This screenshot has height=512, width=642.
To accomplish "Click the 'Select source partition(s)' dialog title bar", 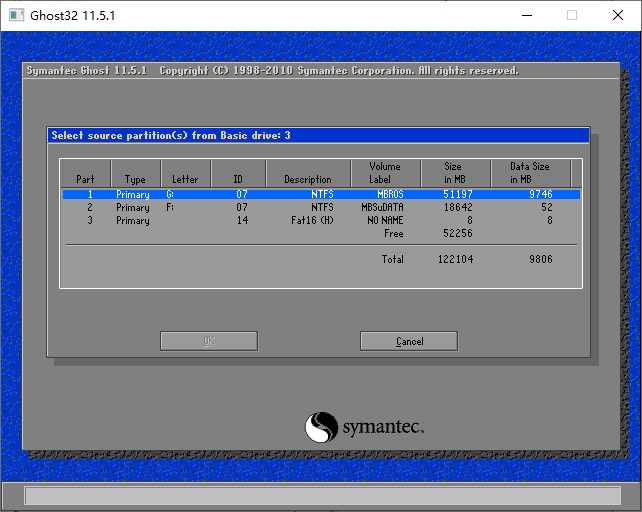I will [318, 135].
